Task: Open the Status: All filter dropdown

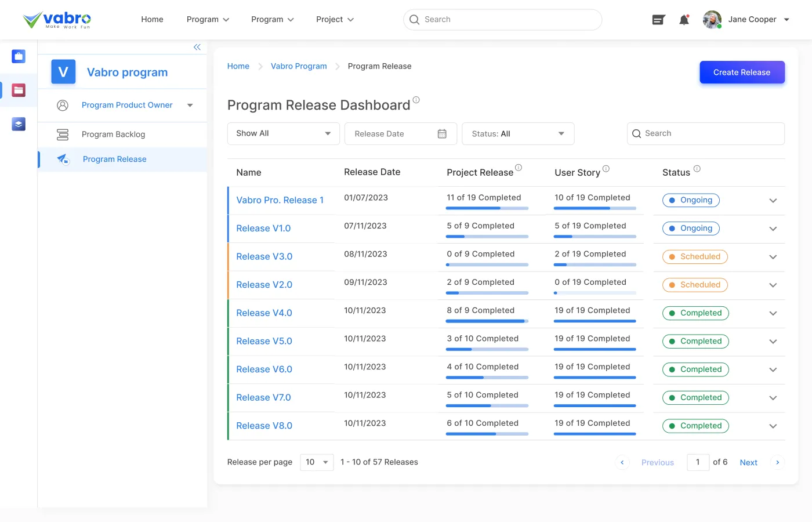Action: point(517,133)
